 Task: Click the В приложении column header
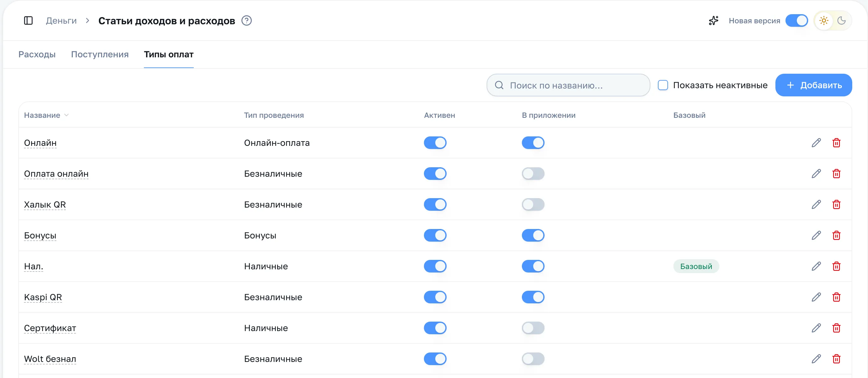pyautogui.click(x=549, y=115)
